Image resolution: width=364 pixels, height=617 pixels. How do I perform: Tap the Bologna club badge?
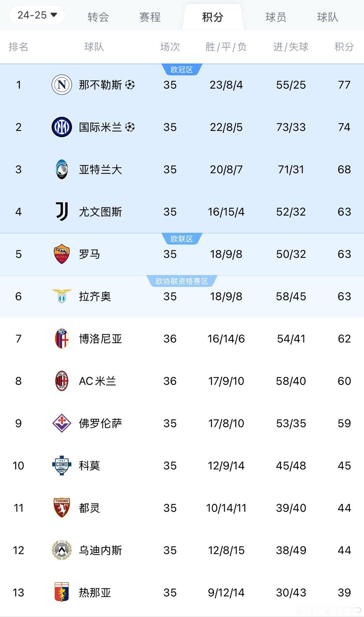click(x=62, y=338)
